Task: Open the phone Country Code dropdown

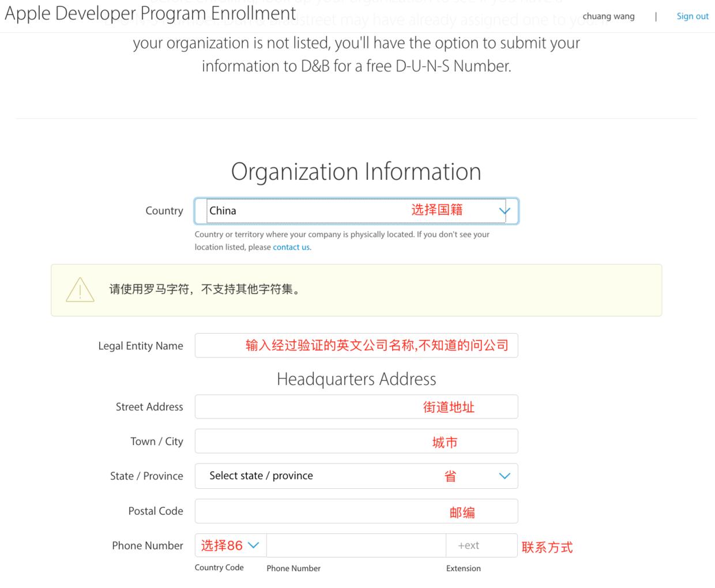Action: tap(231, 545)
